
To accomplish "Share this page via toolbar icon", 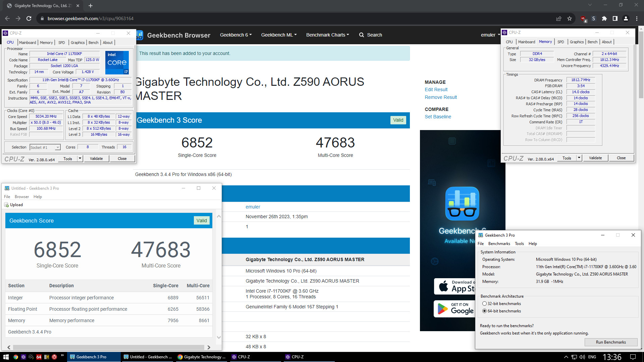I will (559, 18).
